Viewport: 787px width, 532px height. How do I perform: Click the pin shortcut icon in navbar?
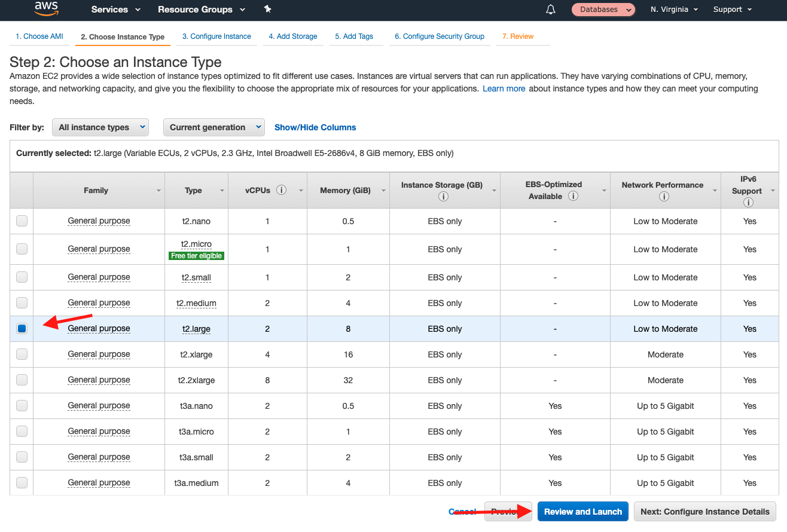(x=267, y=9)
